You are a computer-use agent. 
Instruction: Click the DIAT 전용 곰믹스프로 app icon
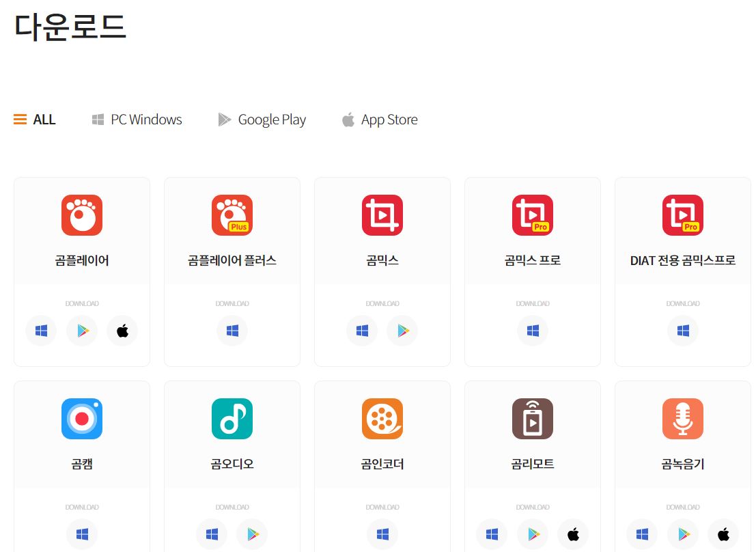click(683, 215)
